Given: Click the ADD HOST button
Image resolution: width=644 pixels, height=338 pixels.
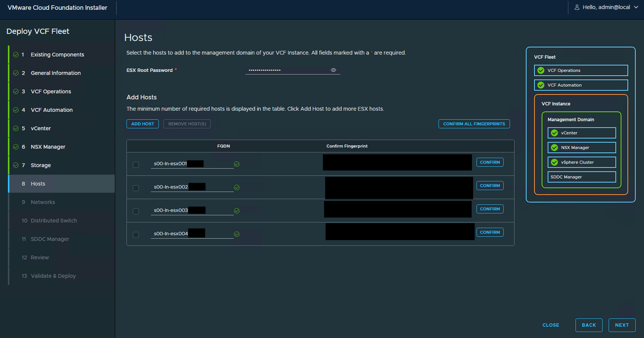Looking at the screenshot, I should (143, 124).
